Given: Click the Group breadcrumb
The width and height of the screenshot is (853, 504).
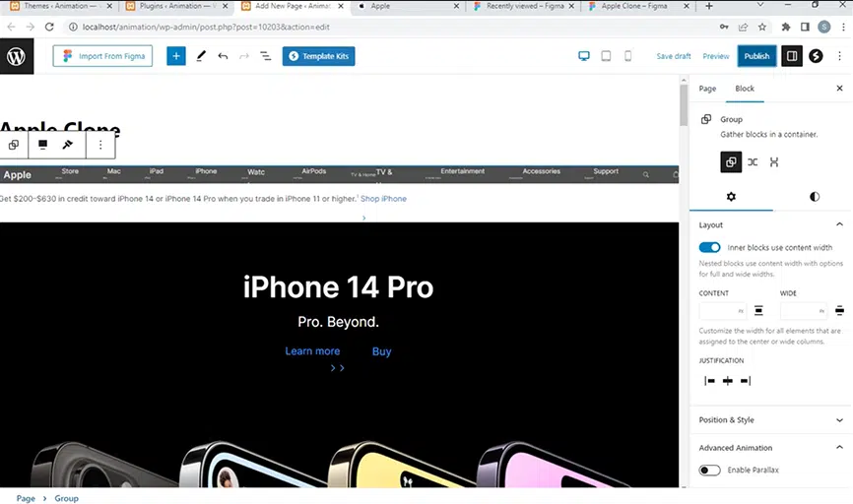Looking at the screenshot, I should pyautogui.click(x=66, y=498).
